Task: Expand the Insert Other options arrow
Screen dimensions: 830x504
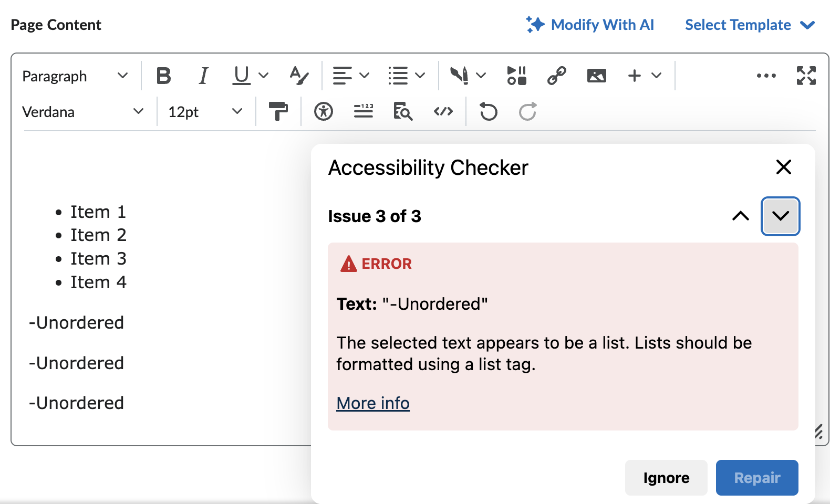Action: 656,76
